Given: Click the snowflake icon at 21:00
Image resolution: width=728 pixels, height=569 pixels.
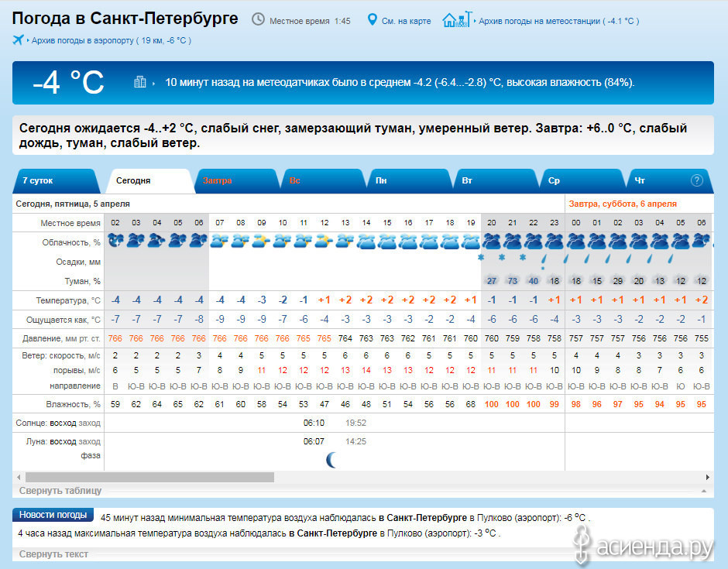Looking at the screenshot, I should [502, 257].
